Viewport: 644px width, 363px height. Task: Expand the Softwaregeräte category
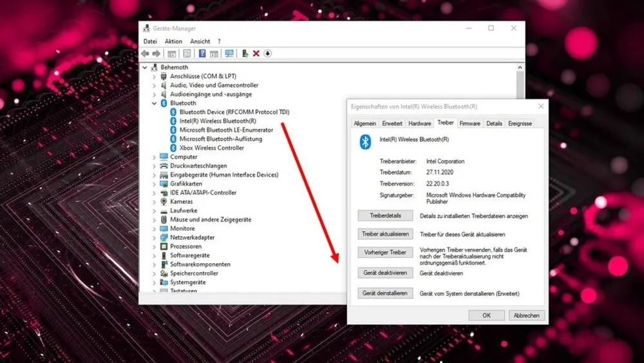[x=155, y=256]
